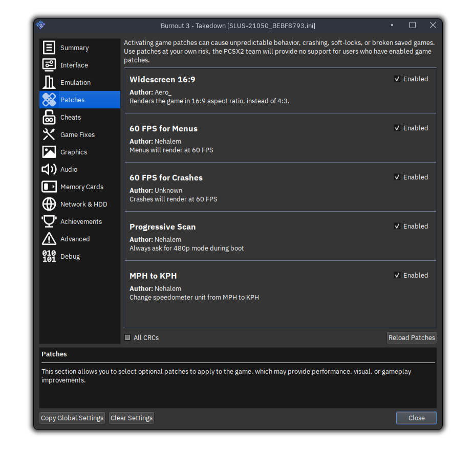Select the Advanced warning triangle icon

pyautogui.click(x=49, y=239)
